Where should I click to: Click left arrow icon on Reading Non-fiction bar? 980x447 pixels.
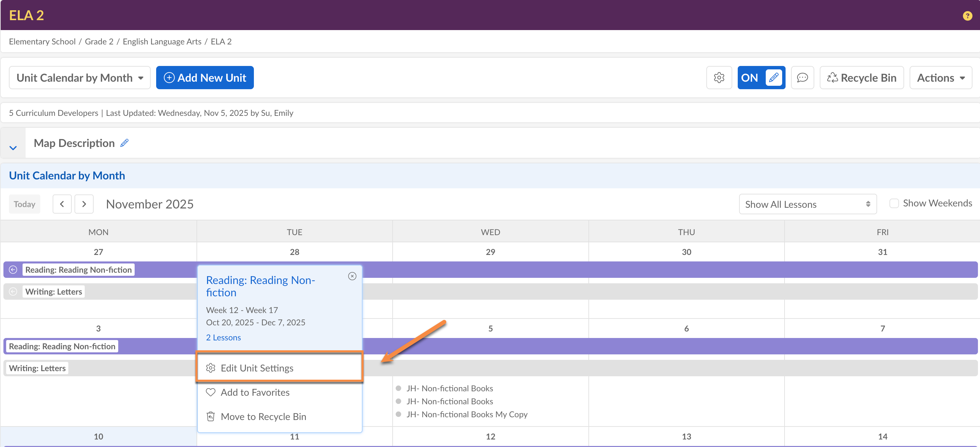[x=13, y=270]
